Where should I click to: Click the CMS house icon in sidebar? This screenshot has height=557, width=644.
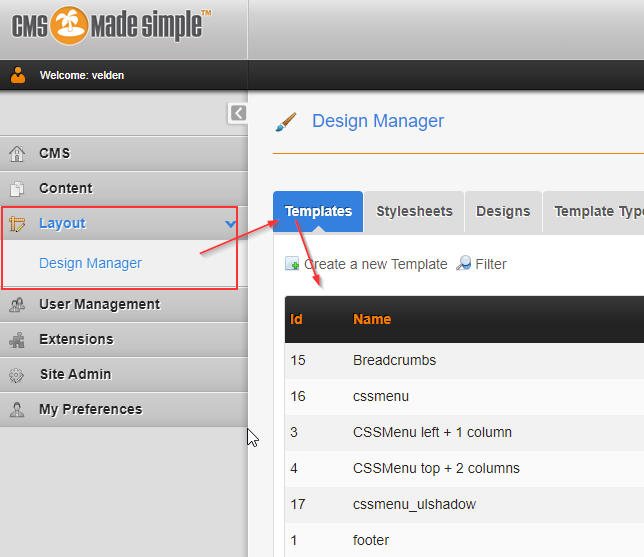pos(17,154)
